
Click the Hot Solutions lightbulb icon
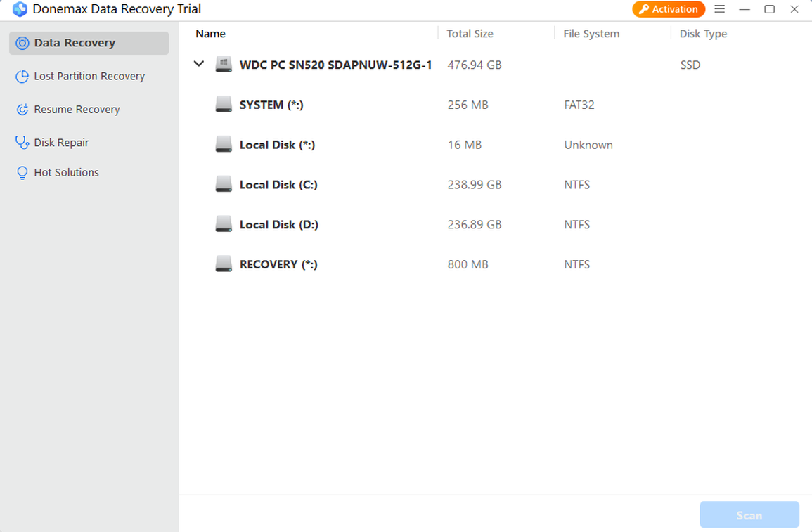click(x=22, y=173)
